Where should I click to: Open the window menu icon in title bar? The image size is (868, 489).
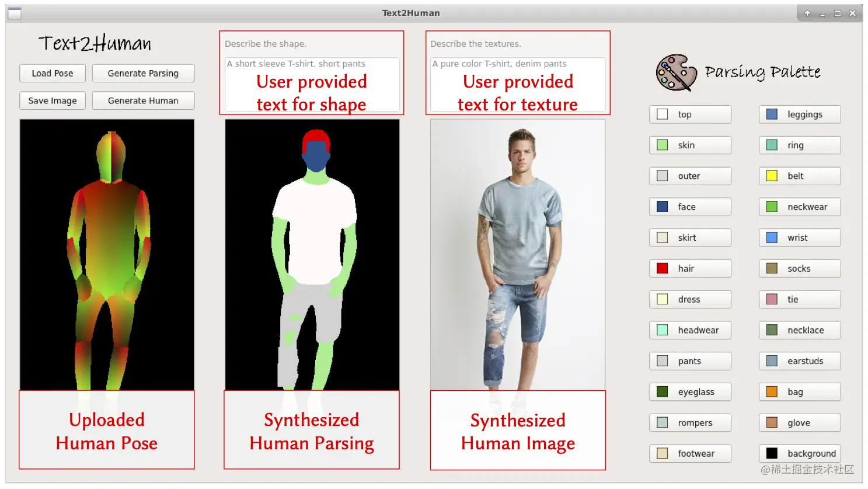pyautogui.click(x=15, y=13)
